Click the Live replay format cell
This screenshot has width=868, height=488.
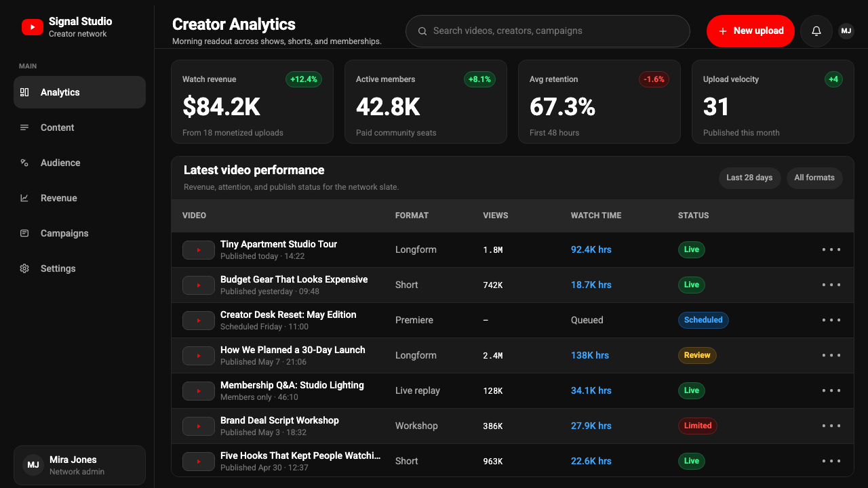click(418, 390)
